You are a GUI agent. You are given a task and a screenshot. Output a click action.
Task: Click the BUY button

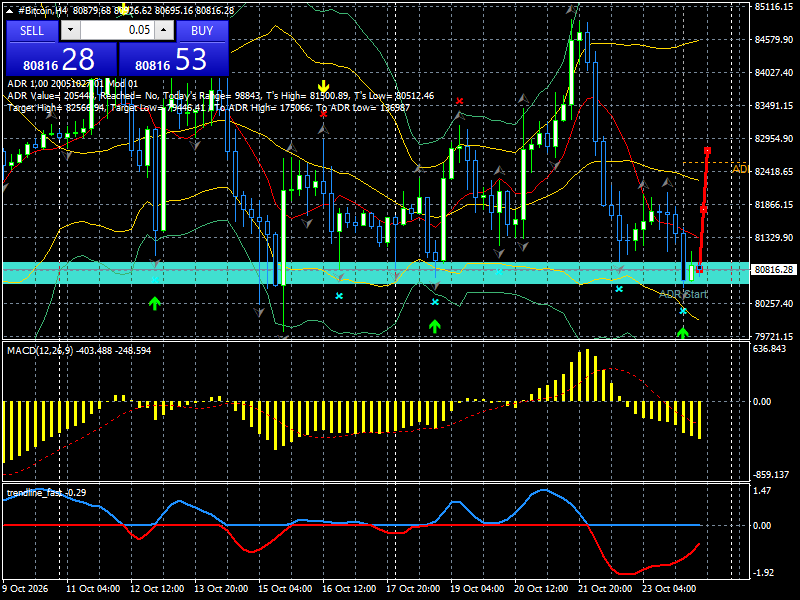[x=202, y=31]
